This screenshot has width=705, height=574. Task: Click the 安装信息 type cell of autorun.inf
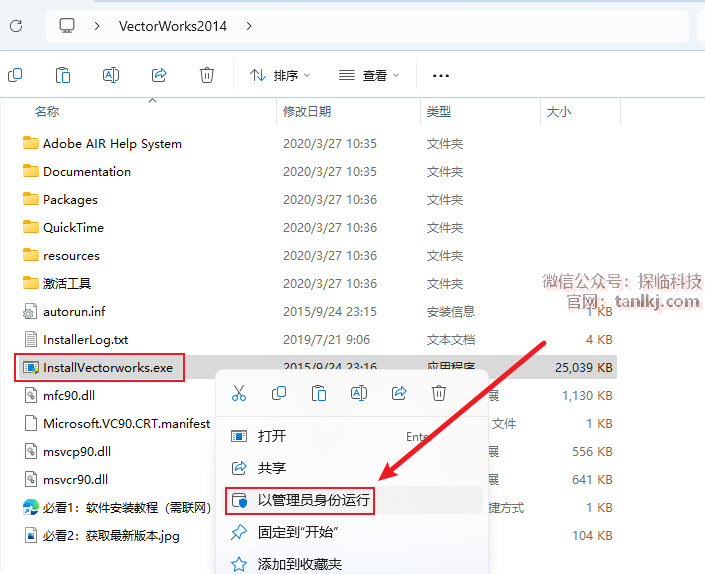click(451, 311)
